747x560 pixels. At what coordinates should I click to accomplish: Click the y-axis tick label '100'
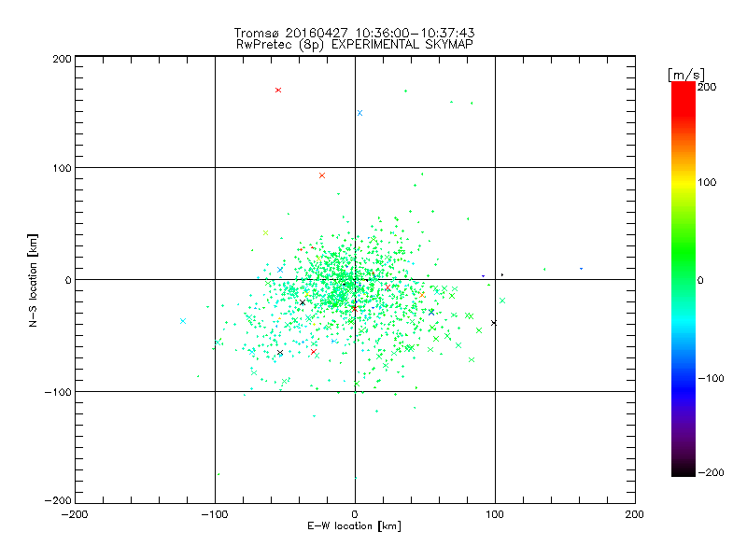[x=62, y=169]
